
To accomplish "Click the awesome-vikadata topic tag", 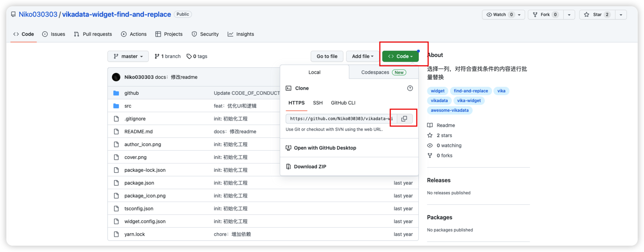I will pos(450,110).
